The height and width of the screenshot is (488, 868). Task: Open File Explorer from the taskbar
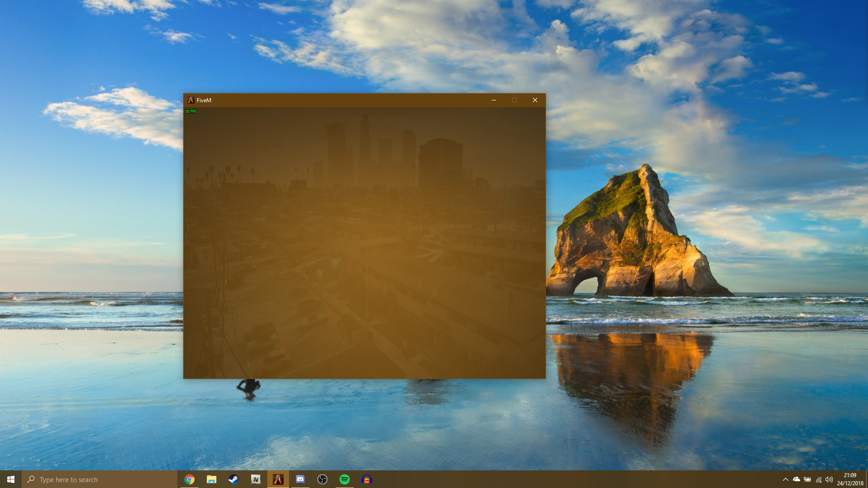(x=211, y=479)
